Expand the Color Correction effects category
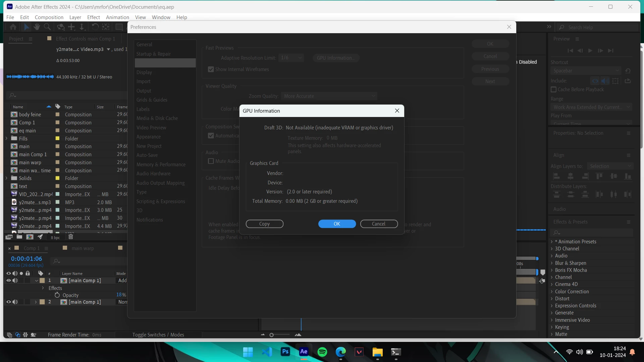 (x=552, y=292)
